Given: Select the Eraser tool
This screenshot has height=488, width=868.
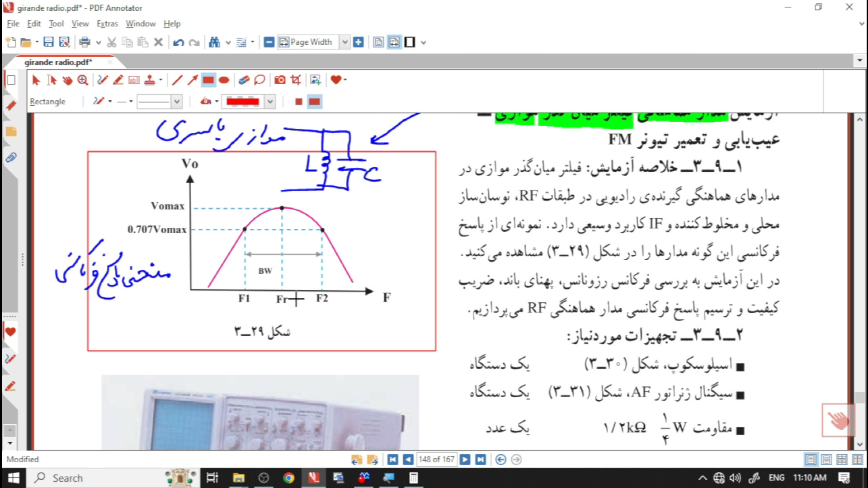Looking at the screenshot, I should 244,80.
